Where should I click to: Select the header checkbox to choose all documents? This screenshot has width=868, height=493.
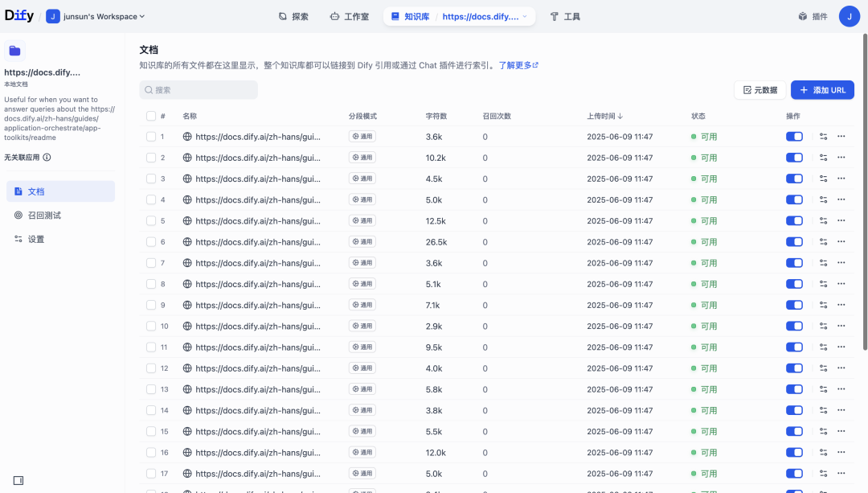[x=151, y=116]
